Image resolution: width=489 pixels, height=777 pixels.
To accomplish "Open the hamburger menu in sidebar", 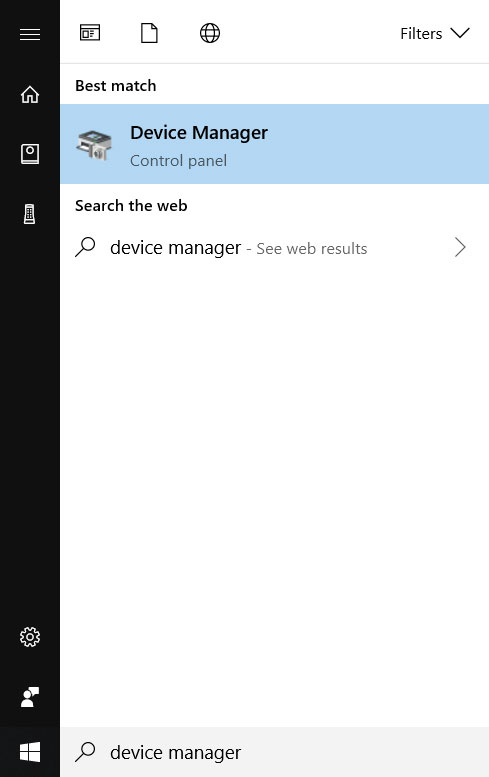I will [x=30, y=34].
